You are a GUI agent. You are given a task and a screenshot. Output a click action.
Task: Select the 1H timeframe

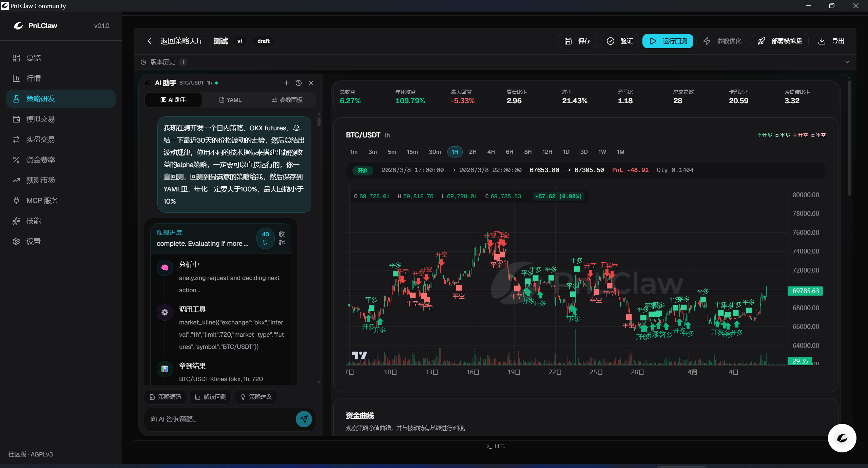[455, 152]
